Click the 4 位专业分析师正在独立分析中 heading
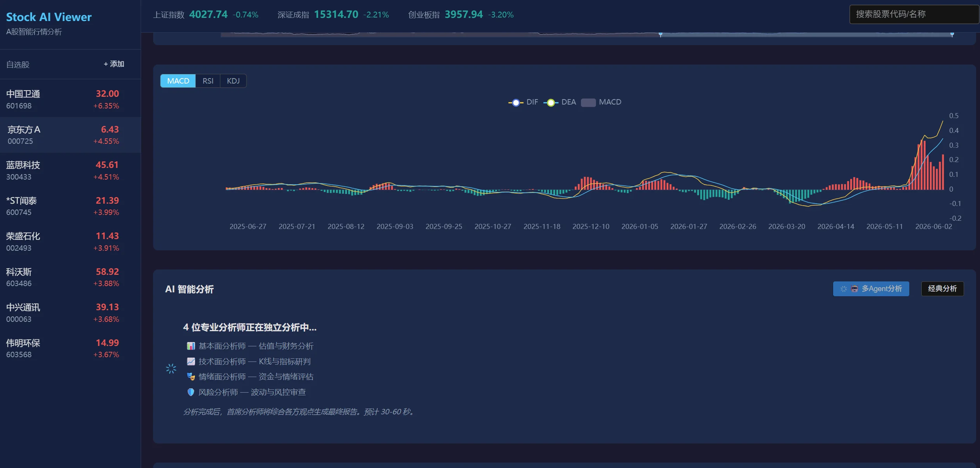Image resolution: width=980 pixels, height=468 pixels. [x=250, y=328]
